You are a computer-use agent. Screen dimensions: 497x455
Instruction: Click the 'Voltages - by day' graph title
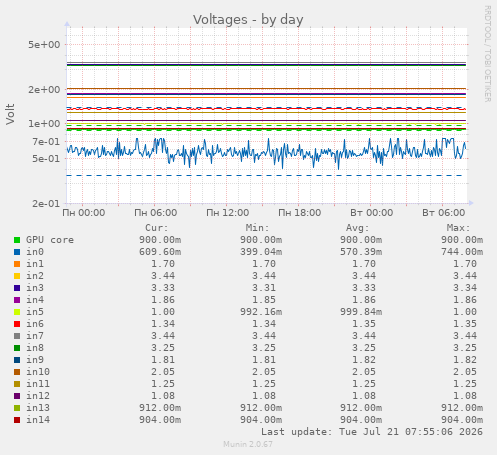click(x=248, y=20)
